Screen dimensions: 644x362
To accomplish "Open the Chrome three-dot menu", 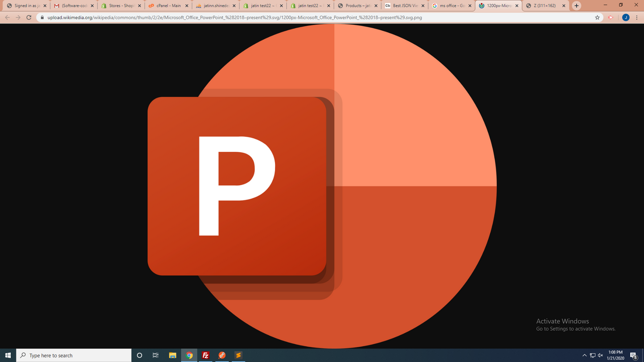I will click(x=637, y=18).
